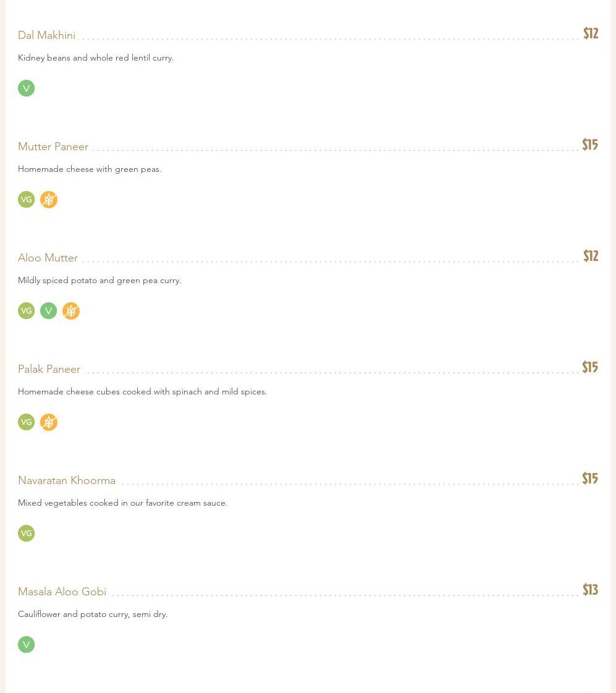Click the gluten-free icon under Mutter Paneer
Screen dimensions: 616x693
(x=49, y=200)
